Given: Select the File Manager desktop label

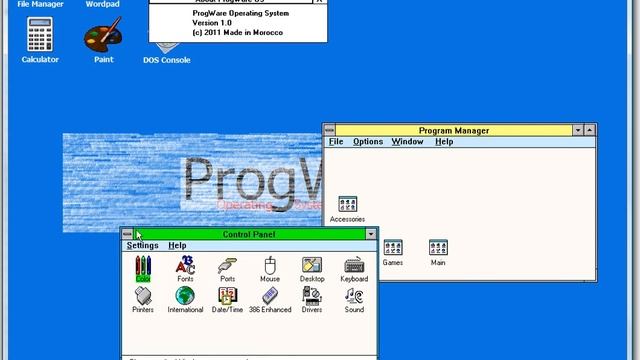Looking at the screenshot, I should [x=40, y=4].
